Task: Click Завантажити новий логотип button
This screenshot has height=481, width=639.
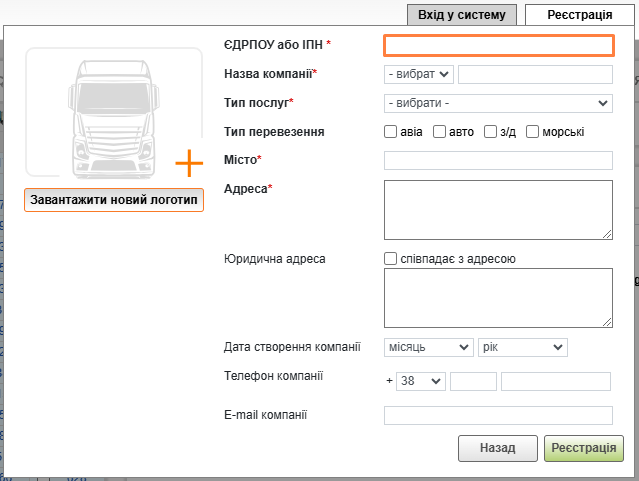Action: (x=113, y=200)
